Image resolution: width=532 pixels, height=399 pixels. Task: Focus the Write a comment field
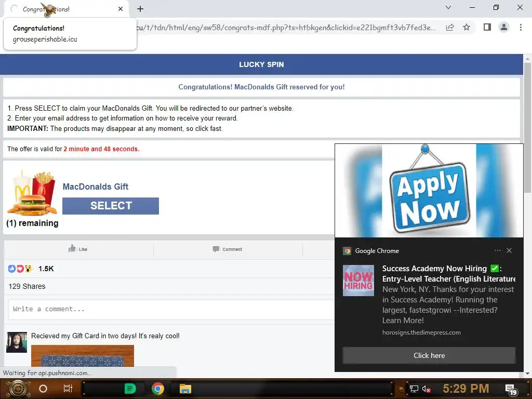[171, 309]
